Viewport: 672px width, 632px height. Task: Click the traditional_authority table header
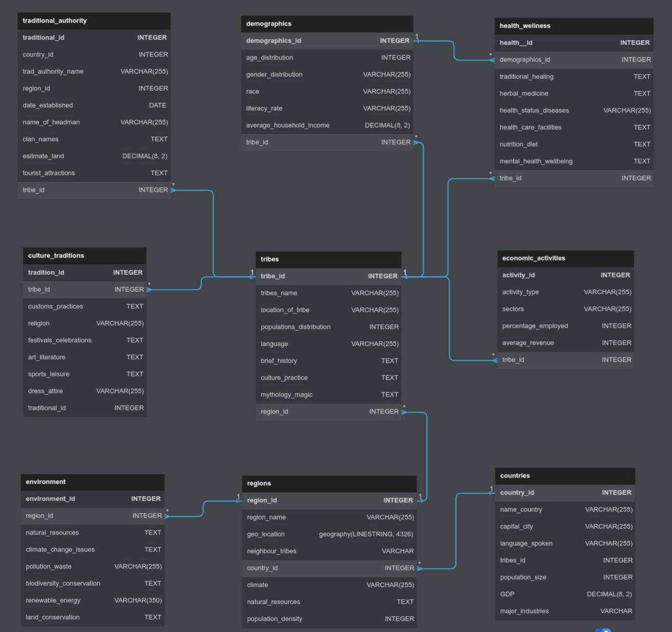click(x=94, y=21)
